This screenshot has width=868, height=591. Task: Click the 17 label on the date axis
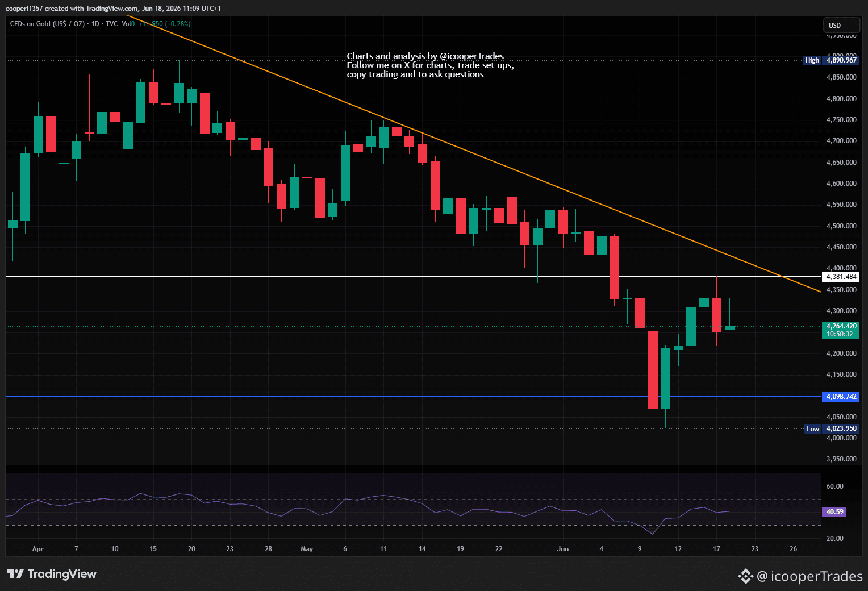tap(717, 549)
